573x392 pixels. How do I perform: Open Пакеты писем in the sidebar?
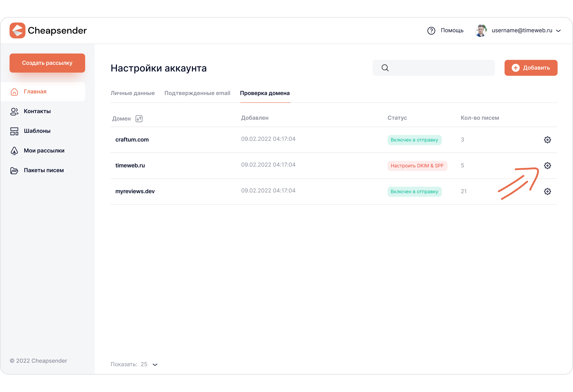(44, 170)
